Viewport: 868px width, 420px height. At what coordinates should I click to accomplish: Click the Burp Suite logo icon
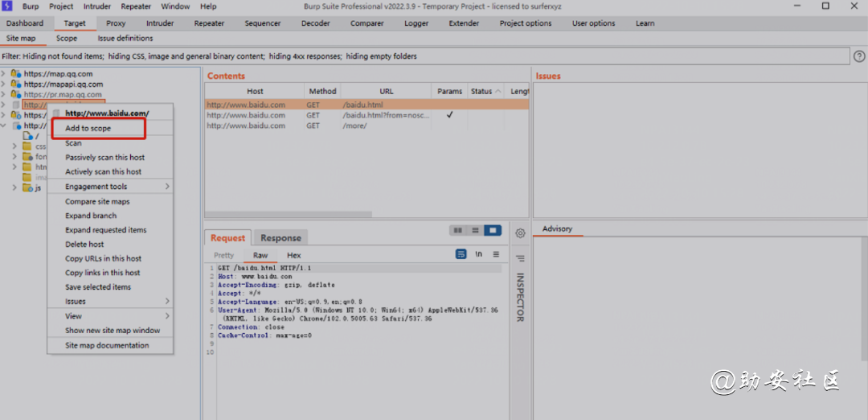tap(8, 6)
